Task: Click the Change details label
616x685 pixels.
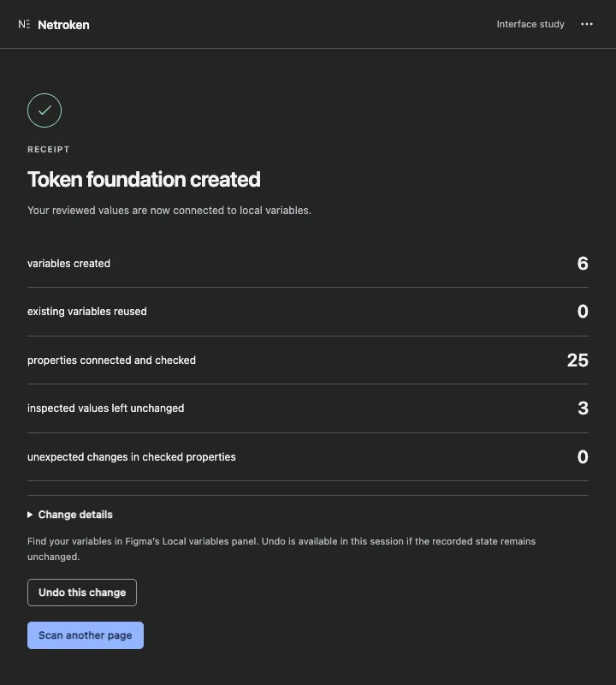Action: pos(75,515)
